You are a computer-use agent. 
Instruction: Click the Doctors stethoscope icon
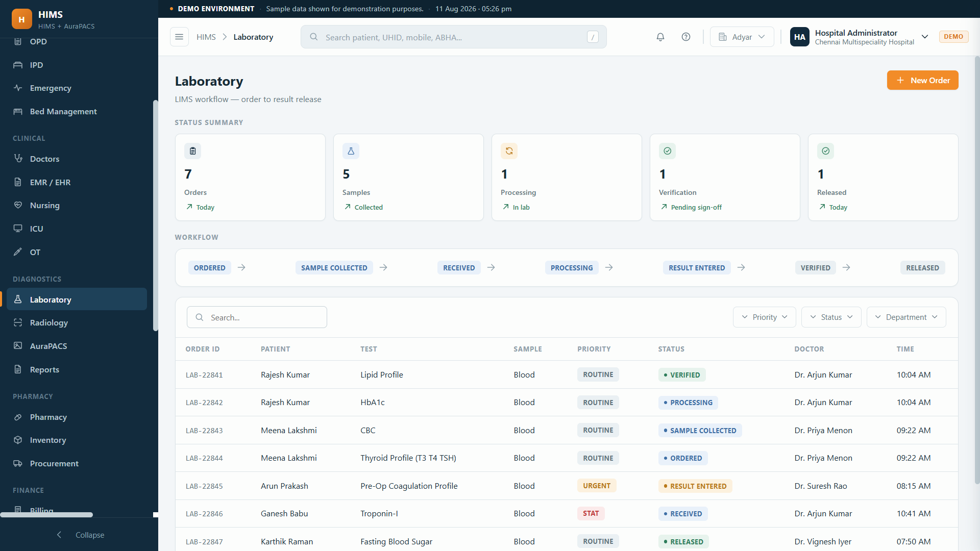18,159
